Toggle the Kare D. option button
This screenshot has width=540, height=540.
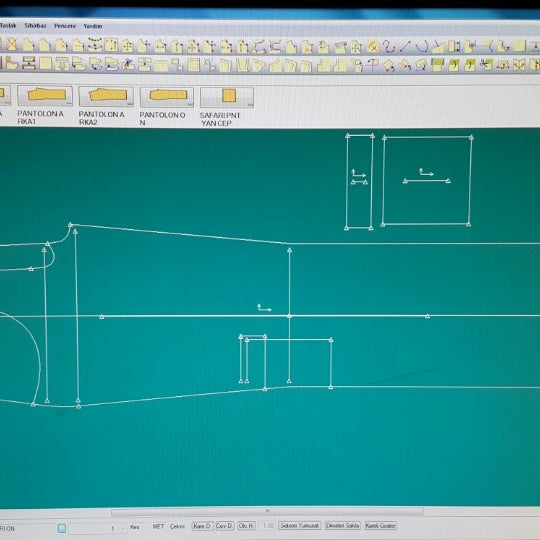(202, 526)
